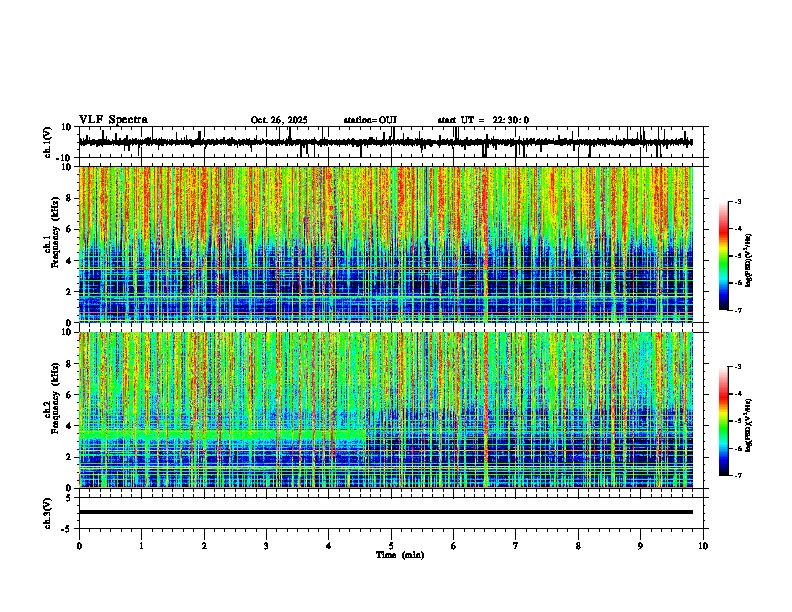Click the time axis tick label "3"
This screenshot has width=792, height=612.
click(266, 546)
